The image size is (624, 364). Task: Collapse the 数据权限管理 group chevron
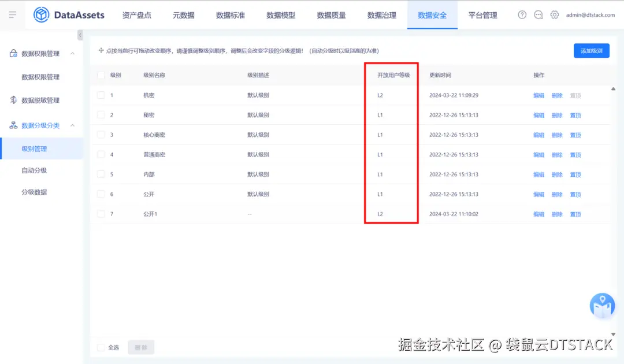point(72,53)
